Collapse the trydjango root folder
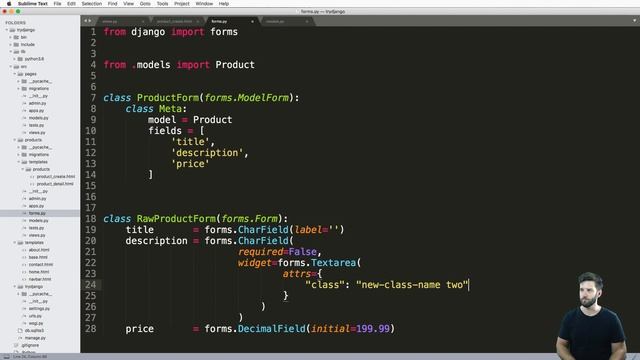Screen dimensions: 640x360 coord(7,30)
